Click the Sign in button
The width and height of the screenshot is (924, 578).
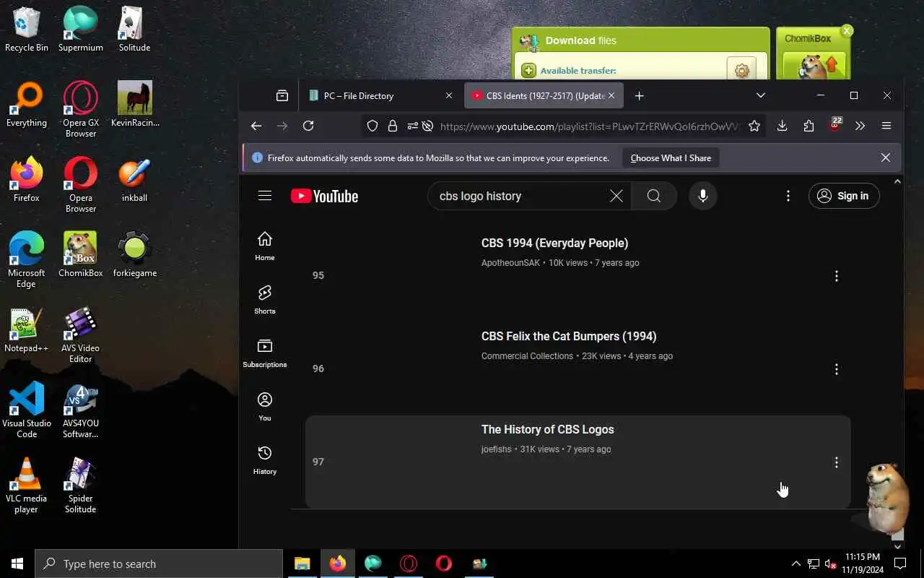(844, 196)
